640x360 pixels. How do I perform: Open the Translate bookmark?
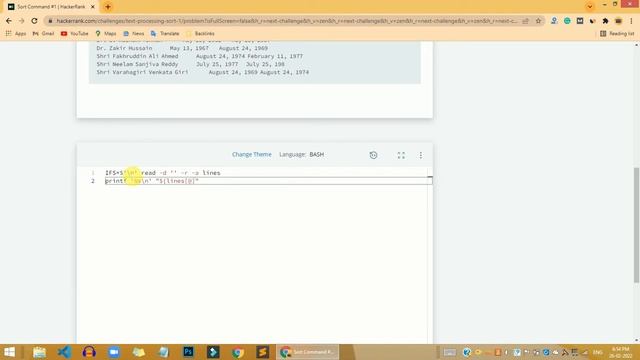point(165,33)
